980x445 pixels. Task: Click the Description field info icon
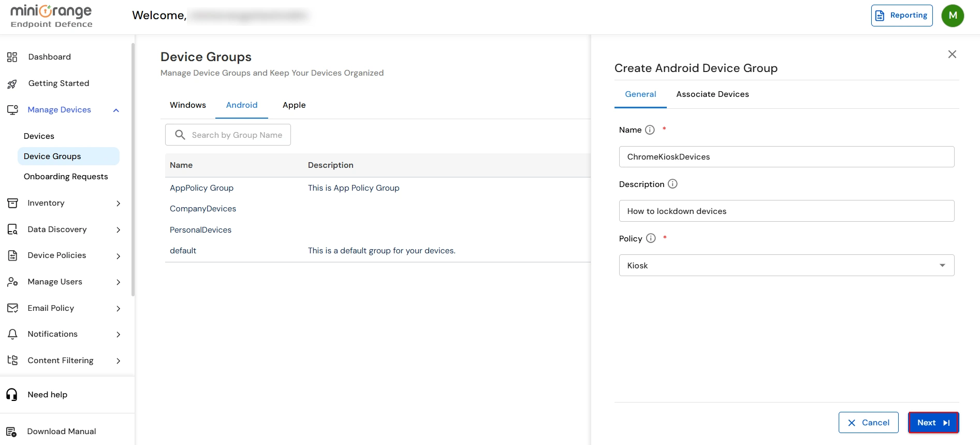pyautogui.click(x=672, y=184)
